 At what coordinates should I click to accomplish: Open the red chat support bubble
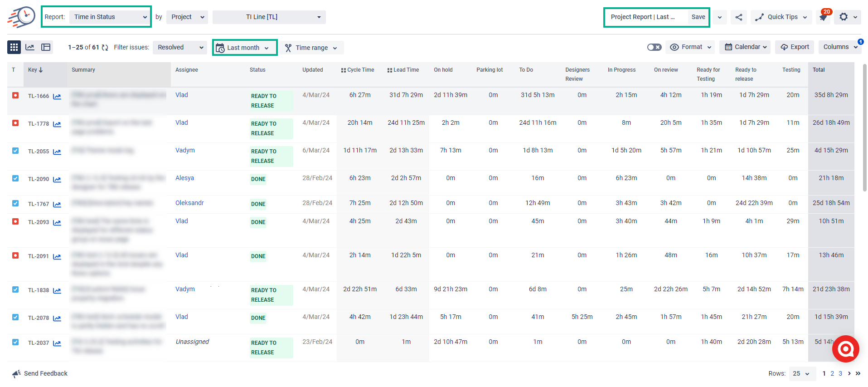[x=845, y=348]
